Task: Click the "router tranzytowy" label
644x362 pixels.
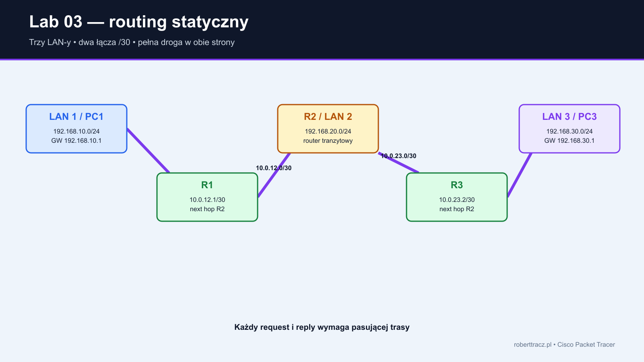Action: [328, 141]
